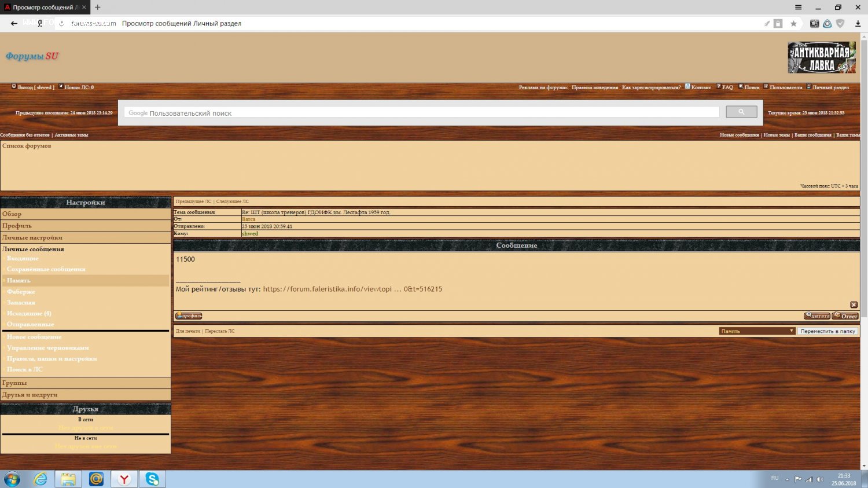Click the bookmark star in address bar
Screen dimensions: 868x488
click(x=793, y=24)
